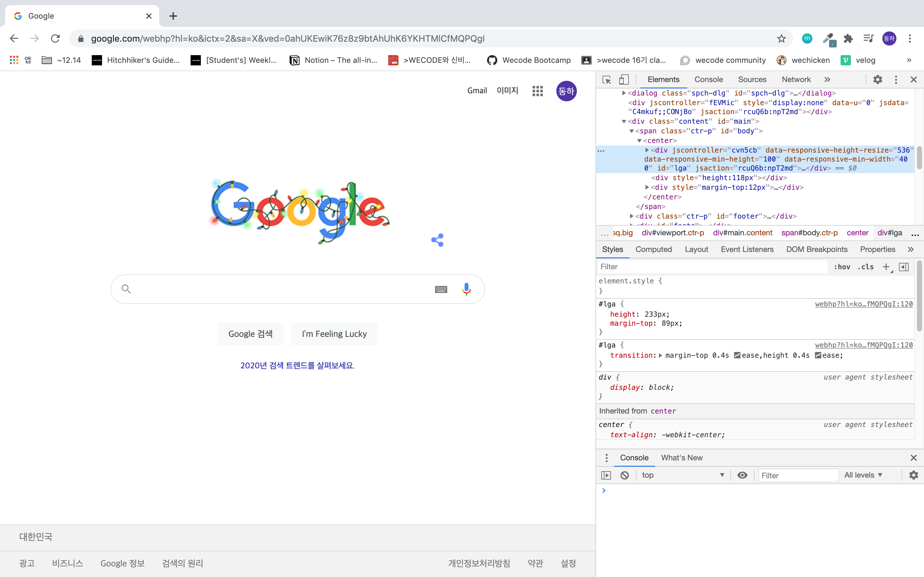This screenshot has width=924, height=577.
Task: Open the 2020 search trends link
Action: (x=297, y=365)
